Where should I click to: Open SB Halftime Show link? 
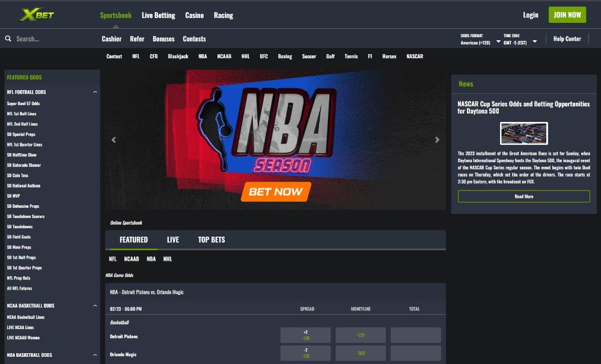(x=22, y=155)
